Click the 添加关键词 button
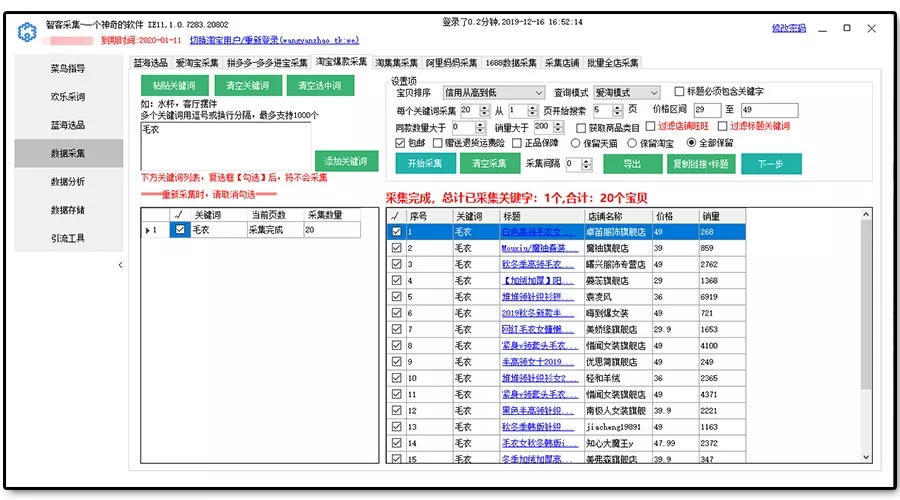 click(346, 161)
